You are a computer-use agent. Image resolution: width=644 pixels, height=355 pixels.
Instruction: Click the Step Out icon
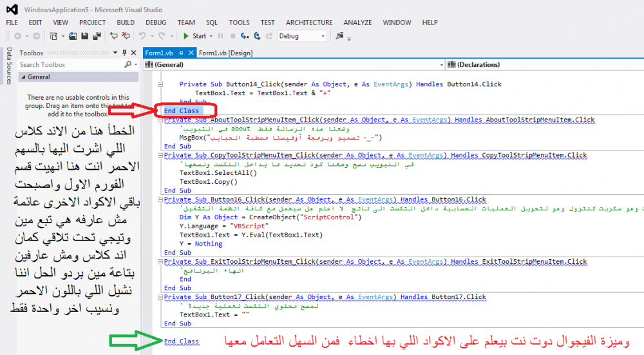pyautogui.click(x=269, y=36)
